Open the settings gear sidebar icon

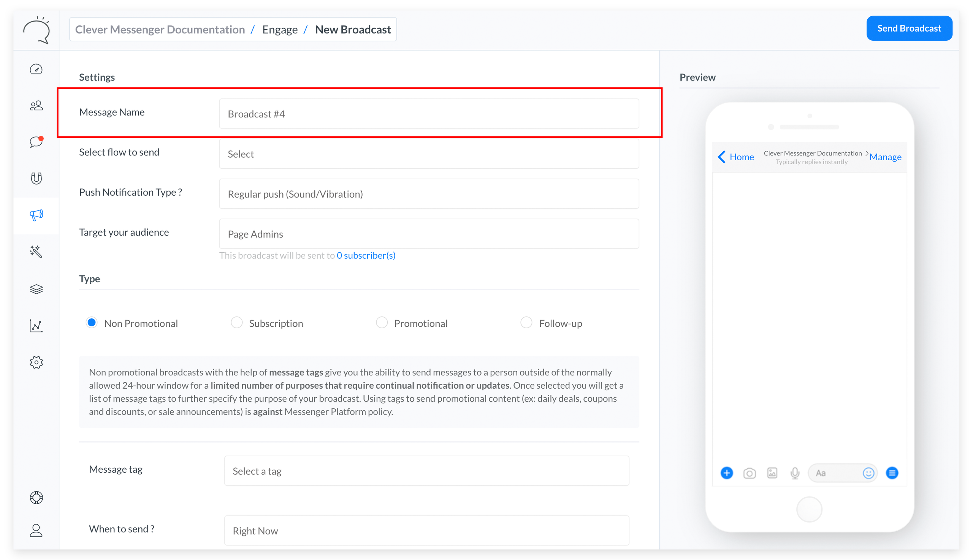coord(36,362)
